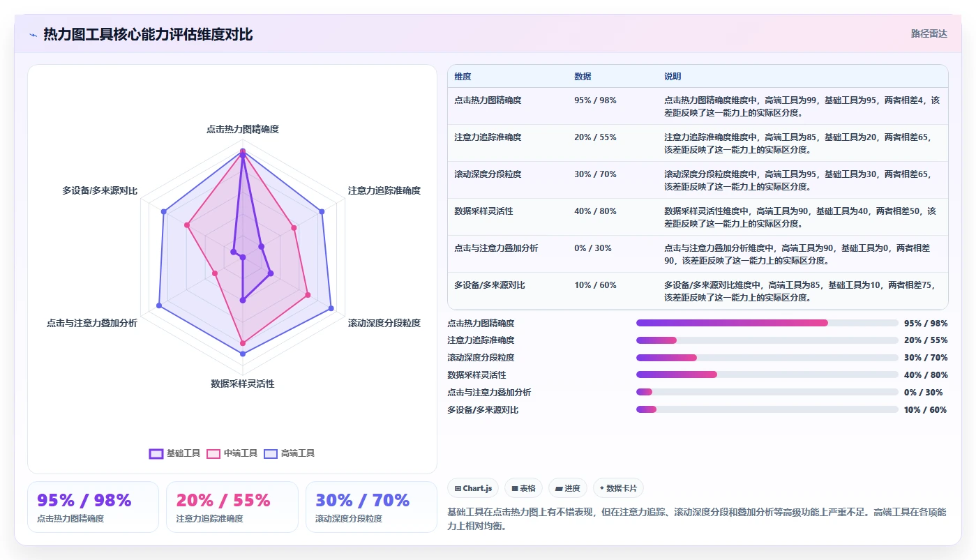This screenshot has width=976, height=560.
Task: Click the 路径雷达 label in the header
Action: pyautogui.click(x=929, y=33)
